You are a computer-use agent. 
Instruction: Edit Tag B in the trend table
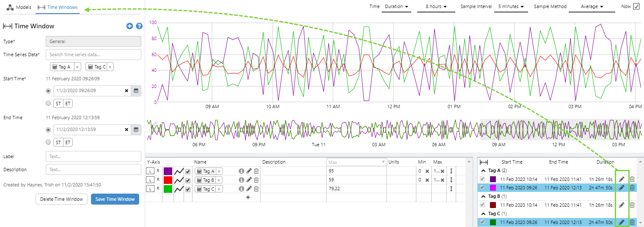coord(249,180)
